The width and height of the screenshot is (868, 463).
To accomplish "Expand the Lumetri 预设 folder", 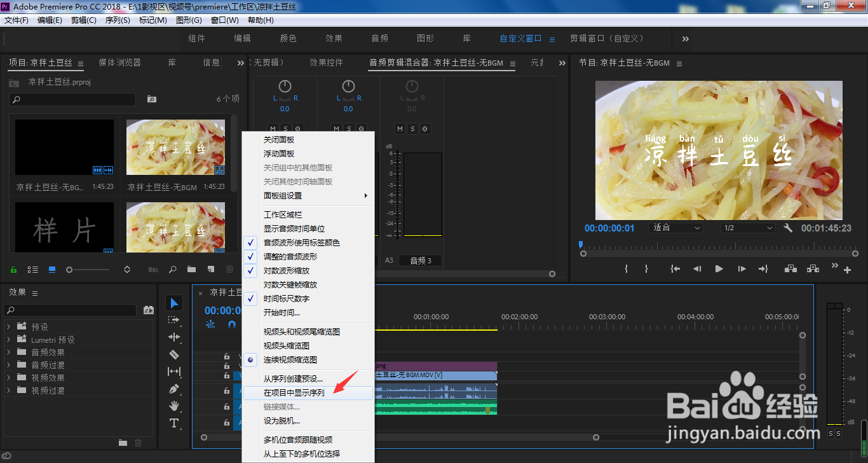I will point(8,340).
